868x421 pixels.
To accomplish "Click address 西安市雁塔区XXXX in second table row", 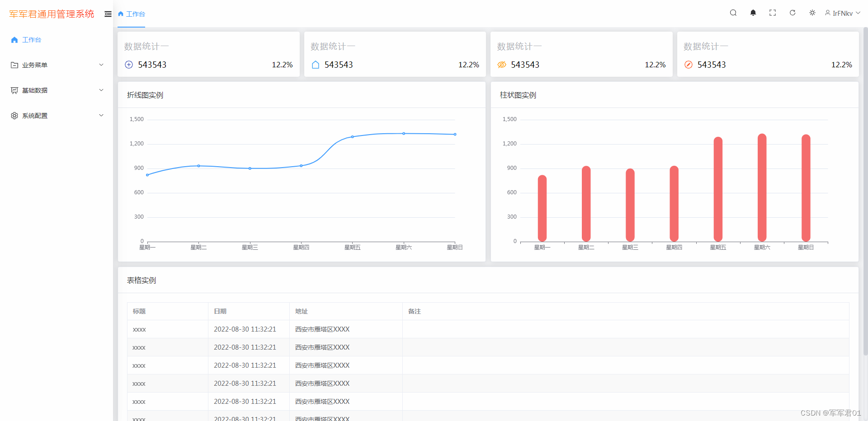I will [x=322, y=347].
